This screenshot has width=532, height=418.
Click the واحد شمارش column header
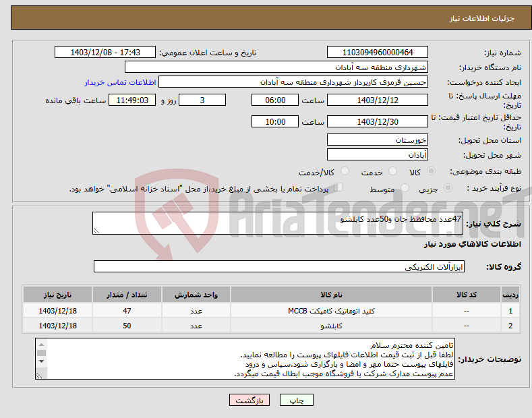click(x=196, y=295)
